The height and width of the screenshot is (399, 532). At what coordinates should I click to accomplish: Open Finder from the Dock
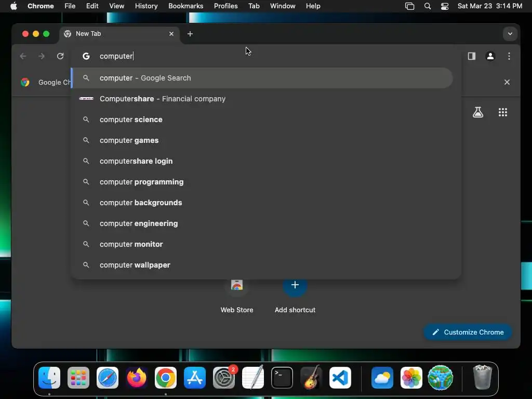[x=49, y=378]
